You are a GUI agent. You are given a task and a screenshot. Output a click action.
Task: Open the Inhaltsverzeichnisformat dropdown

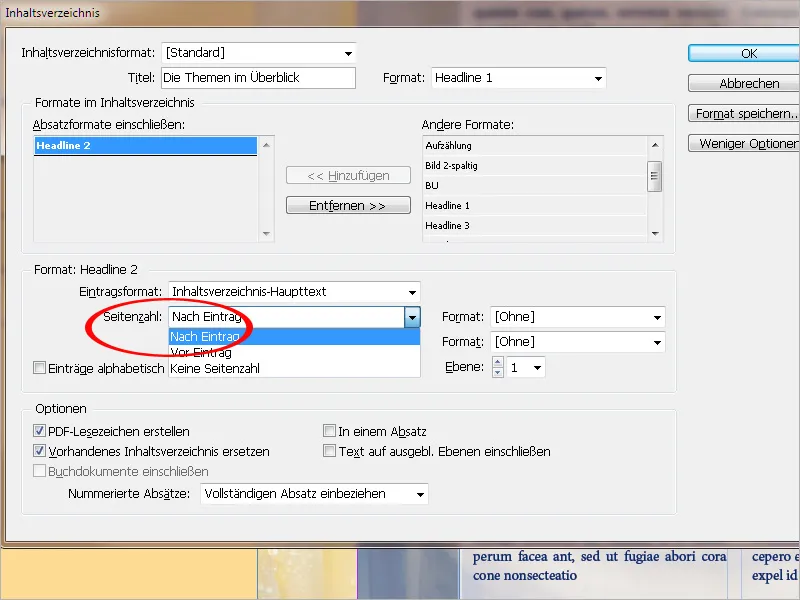349,52
